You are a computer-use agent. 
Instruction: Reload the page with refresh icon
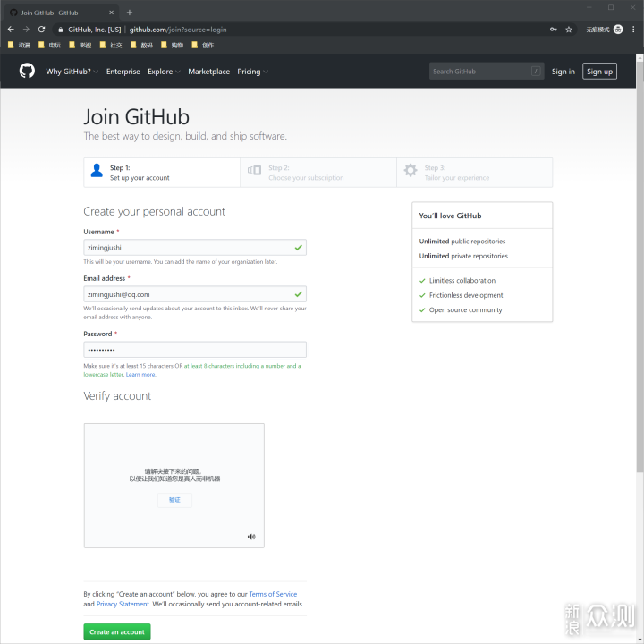41,30
